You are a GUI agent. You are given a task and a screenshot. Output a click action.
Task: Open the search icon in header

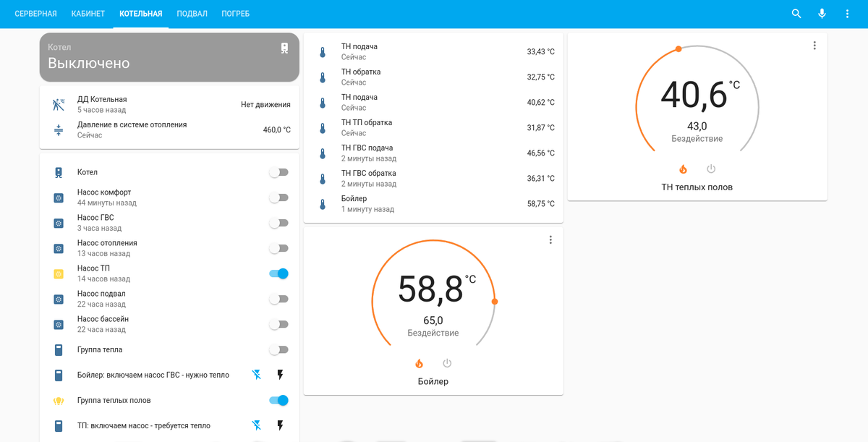coord(796,14)
